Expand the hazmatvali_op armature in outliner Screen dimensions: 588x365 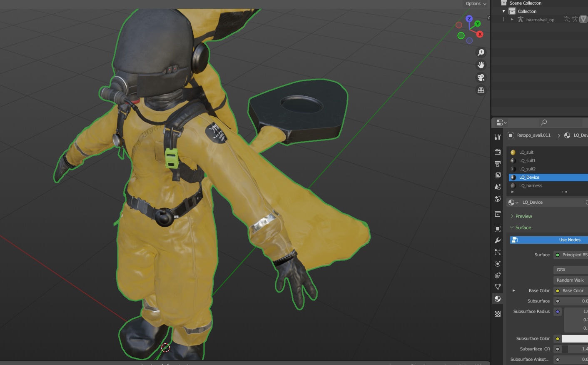(512, 20)
